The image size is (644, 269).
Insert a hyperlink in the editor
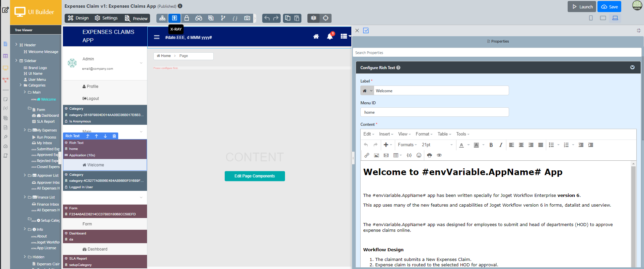tap(367, 155)
